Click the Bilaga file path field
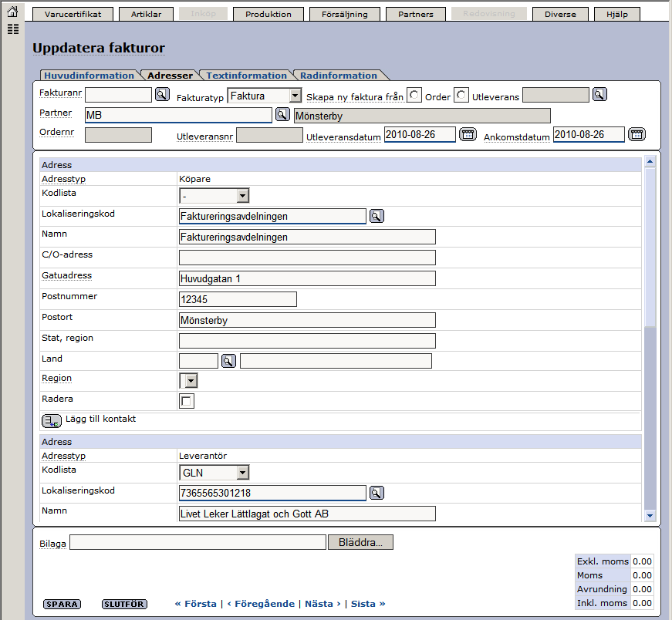 point(198,542)
